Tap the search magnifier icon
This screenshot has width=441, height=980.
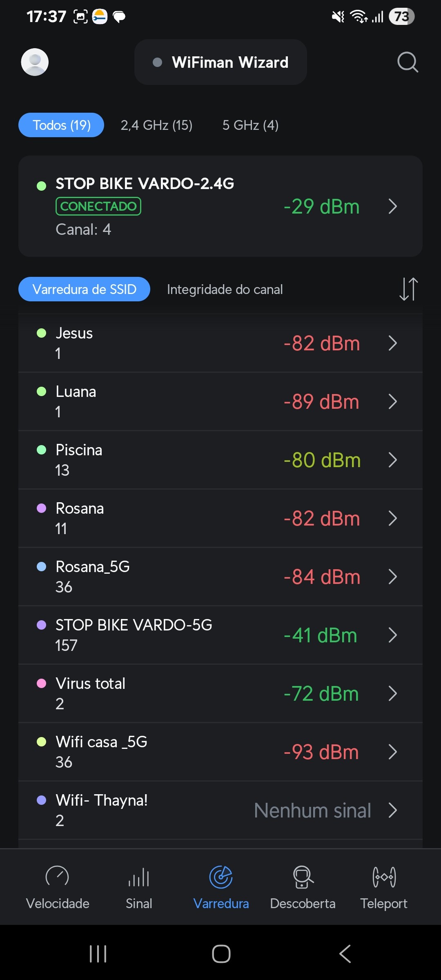[x=408, y=62]
